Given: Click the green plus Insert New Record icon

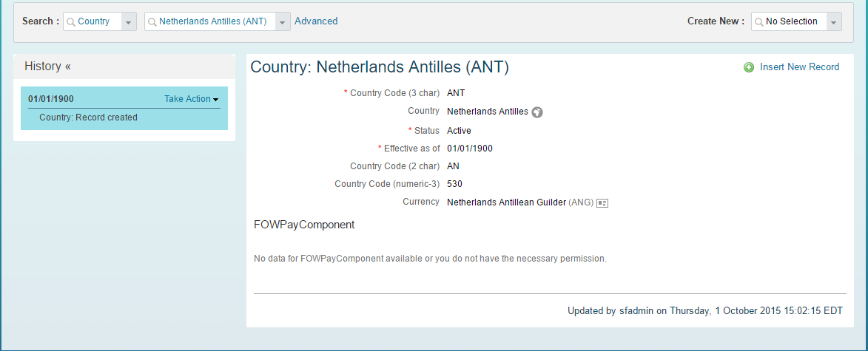Looking at the screenshot, I should click(x=749, y=67).
